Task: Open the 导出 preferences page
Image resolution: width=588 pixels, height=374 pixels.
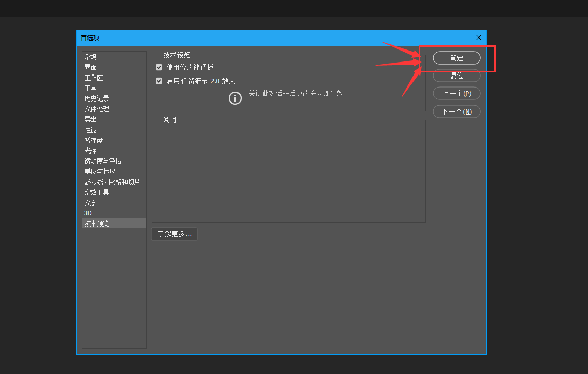Action: click(x=114, y=119)
